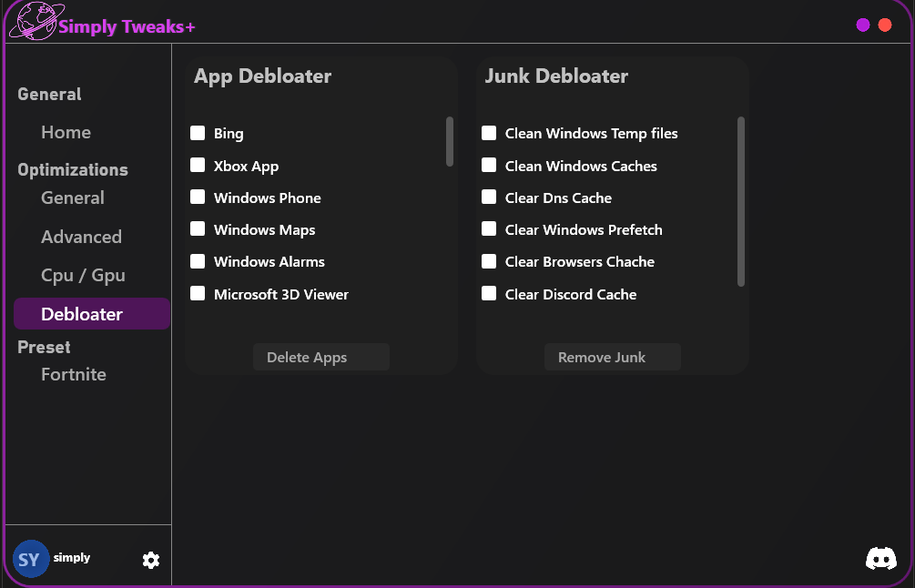
Task: Select the Clear Dns Cache checkbox
Action: tap(489, 198)
